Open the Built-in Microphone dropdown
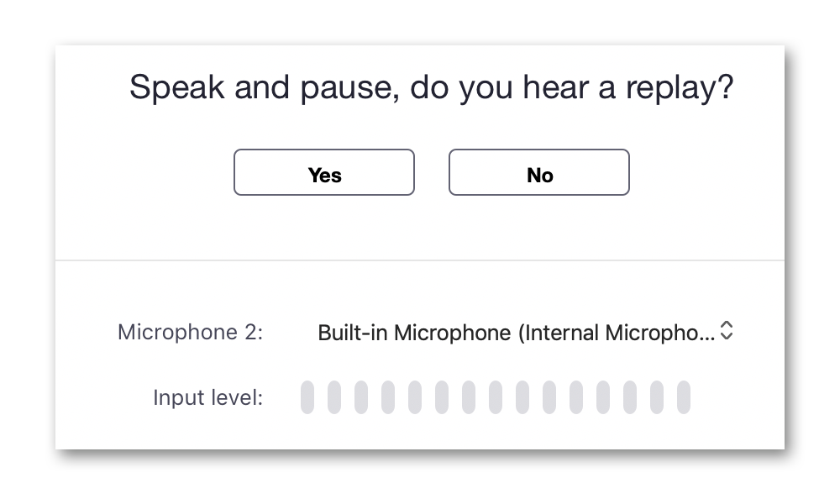Screen dimensions: 840x504 click(x=516, y=333)
